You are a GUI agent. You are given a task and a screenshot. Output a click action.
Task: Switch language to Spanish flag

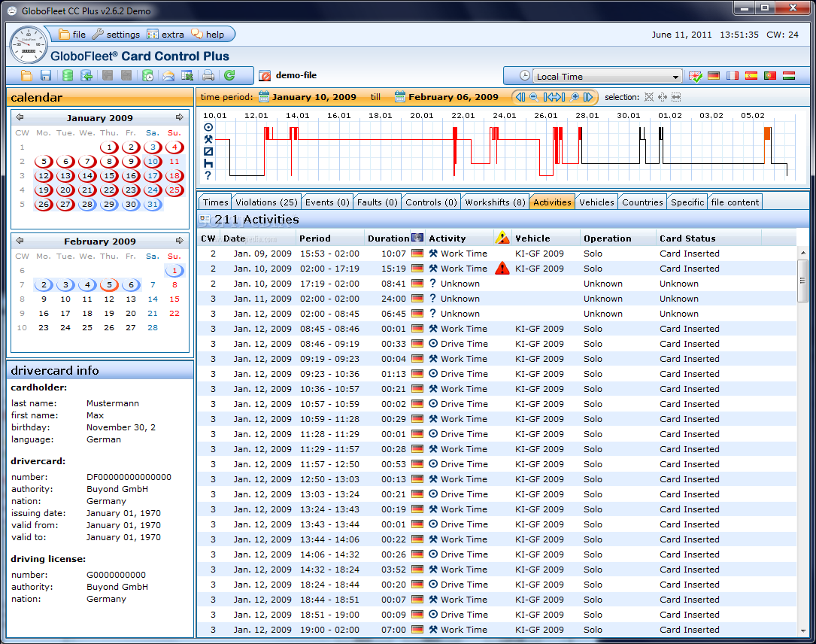[x=751, y=76]
